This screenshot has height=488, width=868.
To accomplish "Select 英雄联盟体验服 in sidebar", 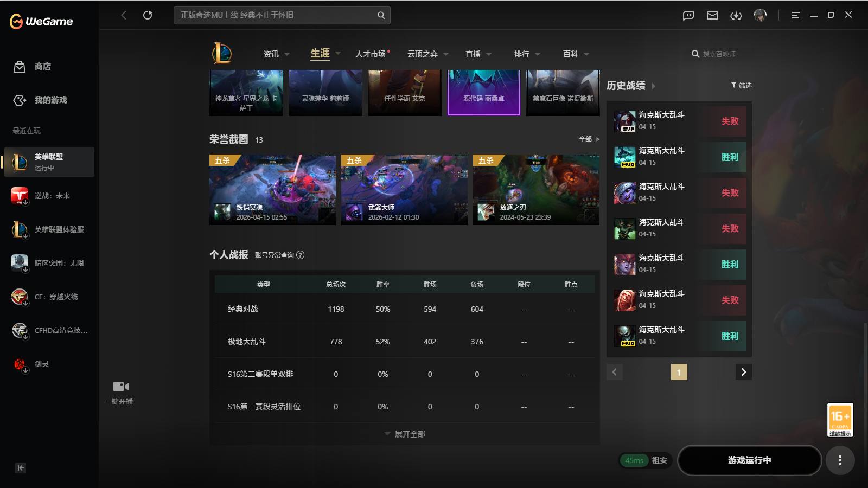I will click(x=49, y=229).
